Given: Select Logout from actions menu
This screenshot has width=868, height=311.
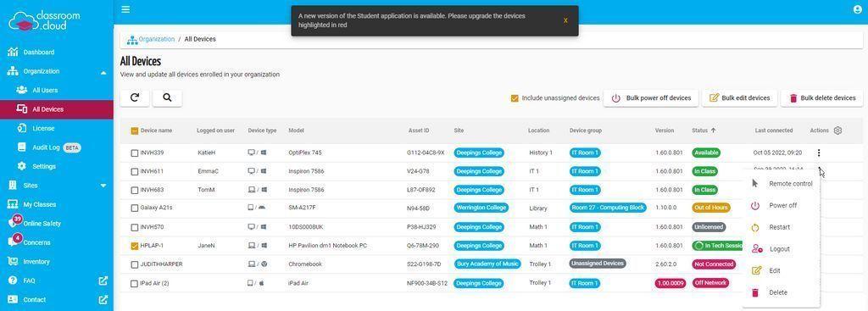Looking at the screenshot, I should coord(780,249).
